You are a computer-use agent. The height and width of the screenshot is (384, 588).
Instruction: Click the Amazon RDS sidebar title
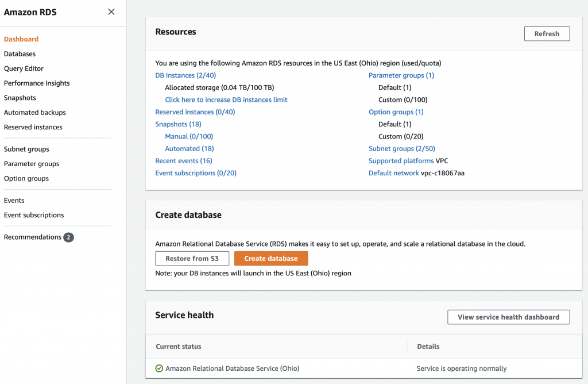30,12
